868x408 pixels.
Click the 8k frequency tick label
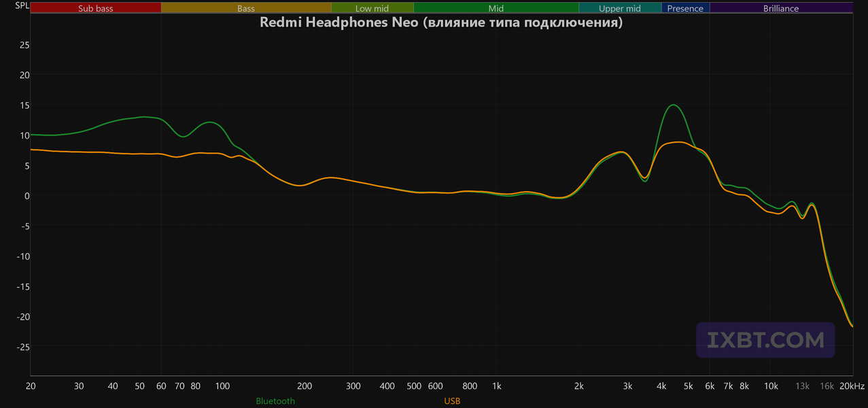pyautogui.click(x=744, y=386)
